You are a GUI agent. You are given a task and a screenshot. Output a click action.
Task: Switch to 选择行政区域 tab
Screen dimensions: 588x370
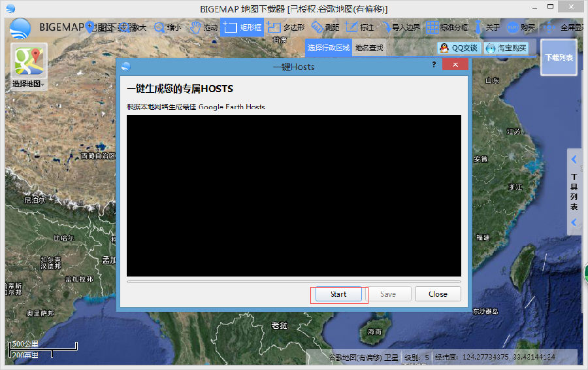pos(329,48)
